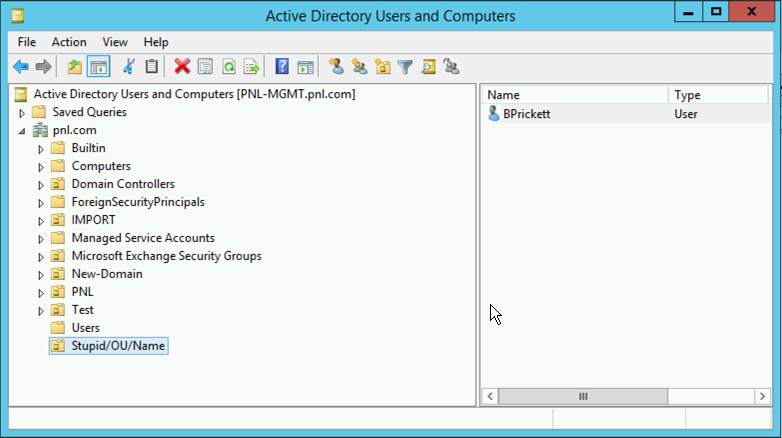Screen dimensions: 782x438
Task: Export the list to a file
Action: [x=252, y=67]
